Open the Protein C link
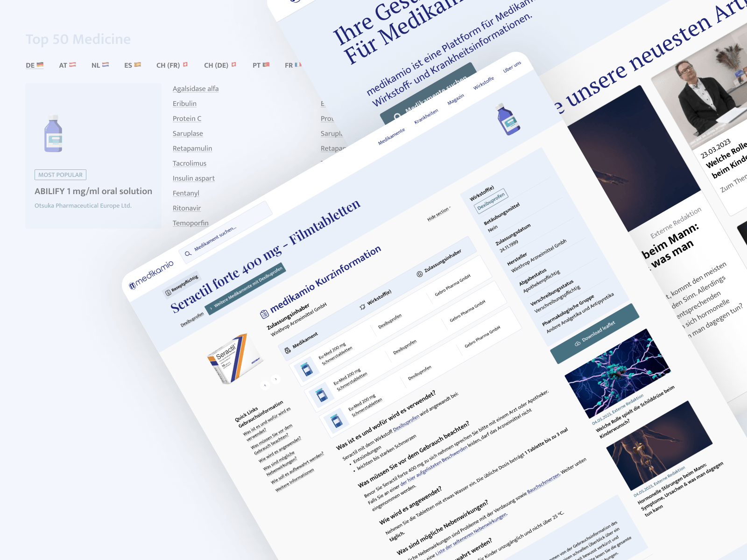Viewport: 747px width, 560px height. coord(187,119)
